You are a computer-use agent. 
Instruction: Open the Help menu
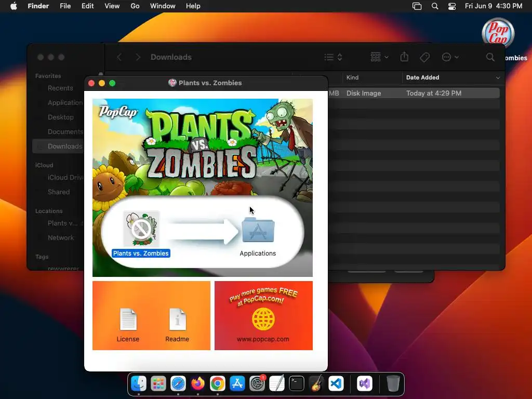(x=193, y=6)
